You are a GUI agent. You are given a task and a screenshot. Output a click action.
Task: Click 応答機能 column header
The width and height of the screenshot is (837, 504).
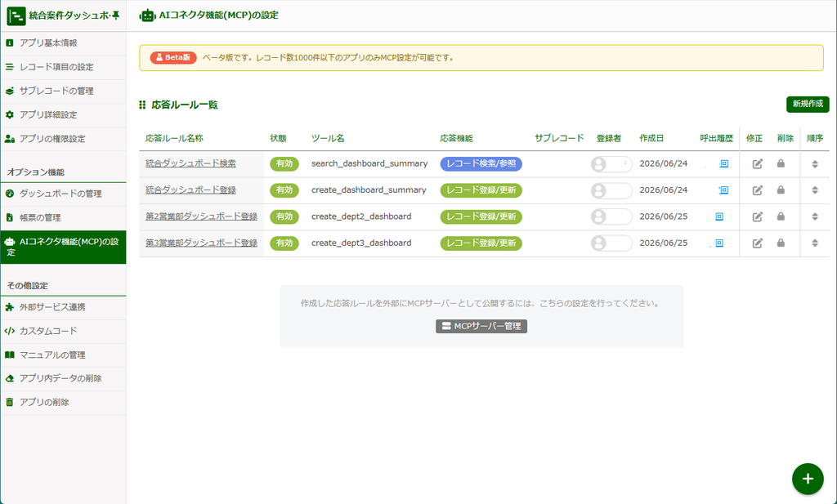click(x=456, y=138)
